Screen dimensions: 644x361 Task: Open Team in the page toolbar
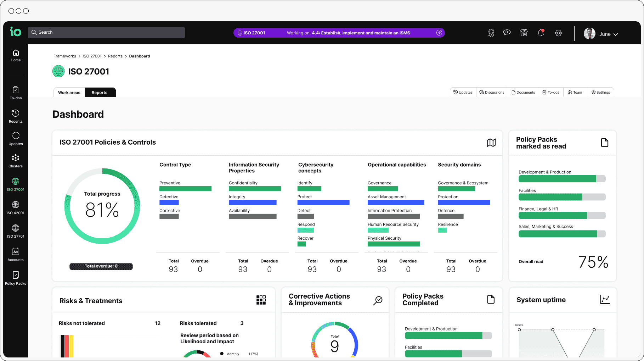(x=575, y=92)
